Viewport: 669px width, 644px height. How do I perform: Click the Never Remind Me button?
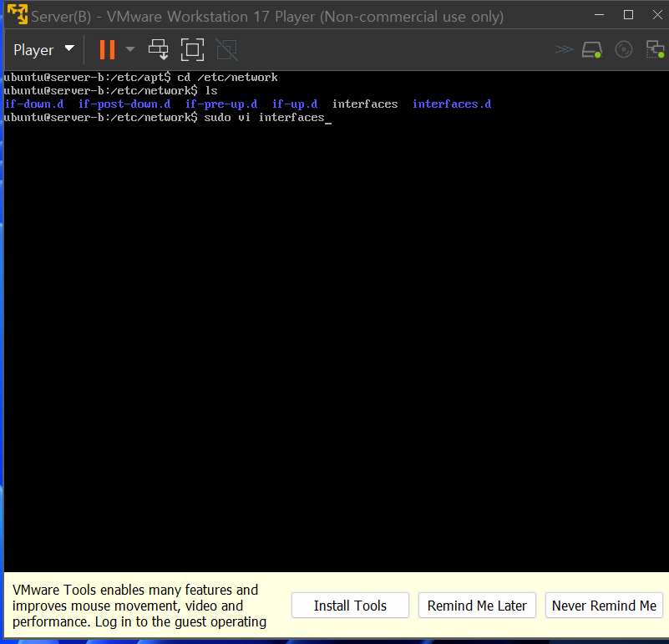point(604,606)
